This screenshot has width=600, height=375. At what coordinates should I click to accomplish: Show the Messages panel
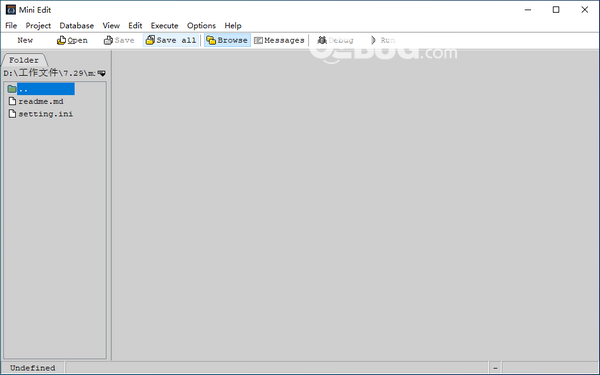[279, 40]
